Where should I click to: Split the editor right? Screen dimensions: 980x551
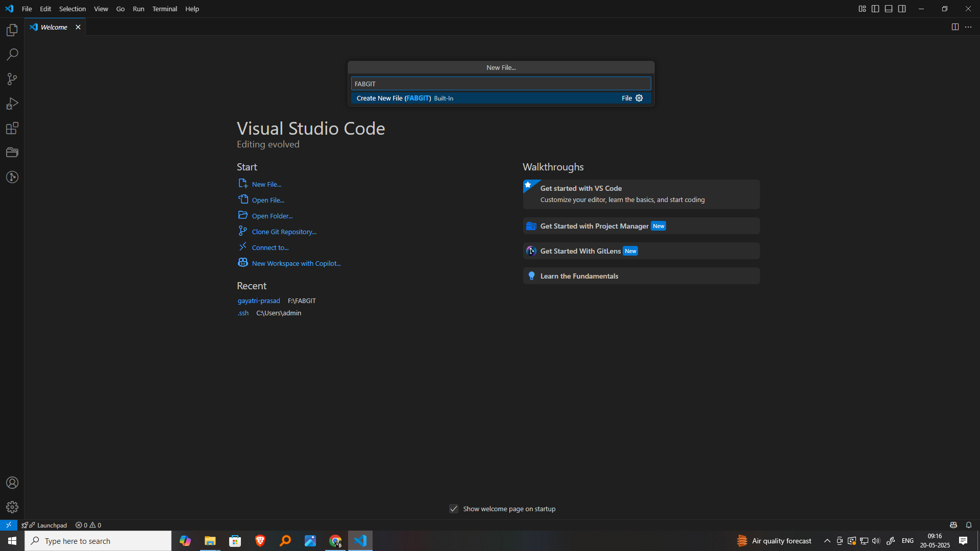tap(955, 27)
